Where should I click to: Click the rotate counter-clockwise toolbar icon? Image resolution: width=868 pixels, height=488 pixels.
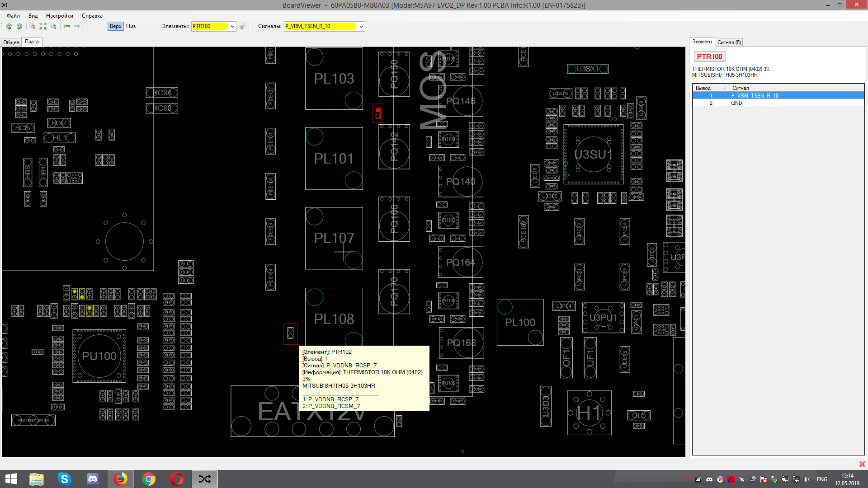pyautogui.click(x=9, y=26)
